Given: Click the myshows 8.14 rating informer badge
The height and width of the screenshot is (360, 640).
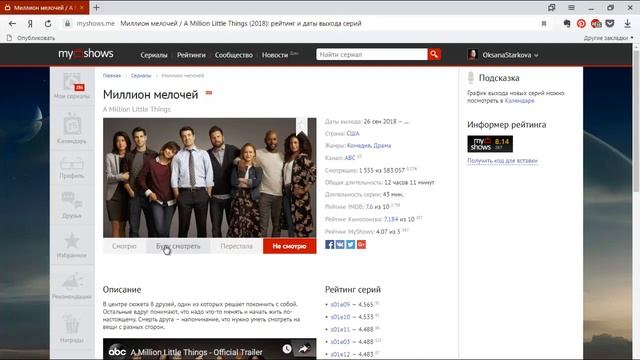Looking at the screenshot, I should (490, 144).
